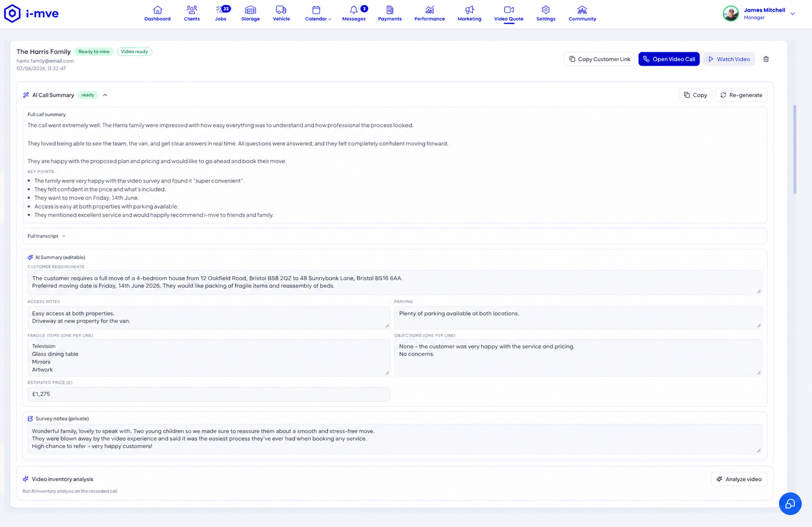Click the Watch Video button
812x527 pixels.
[729, 59]
